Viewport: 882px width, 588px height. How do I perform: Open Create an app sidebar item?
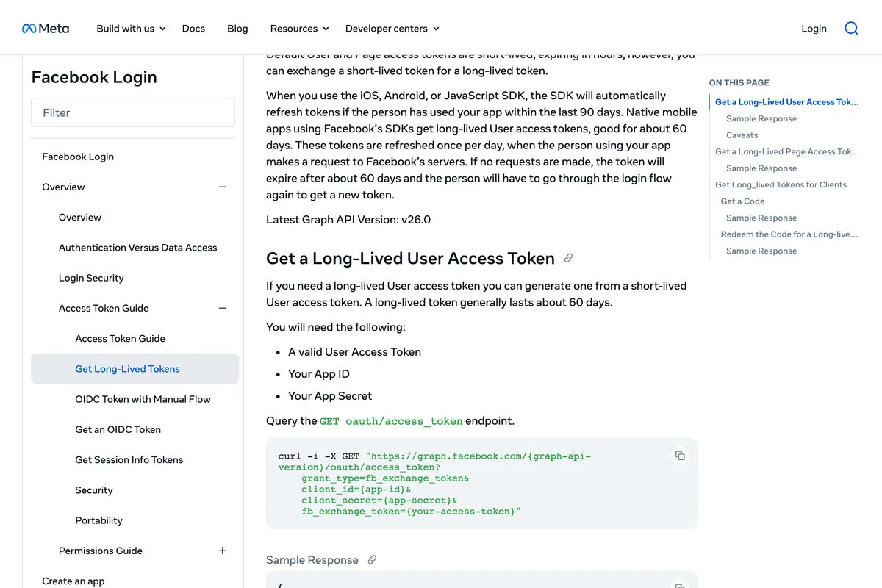pyautogui.click(x=73, y=581)
